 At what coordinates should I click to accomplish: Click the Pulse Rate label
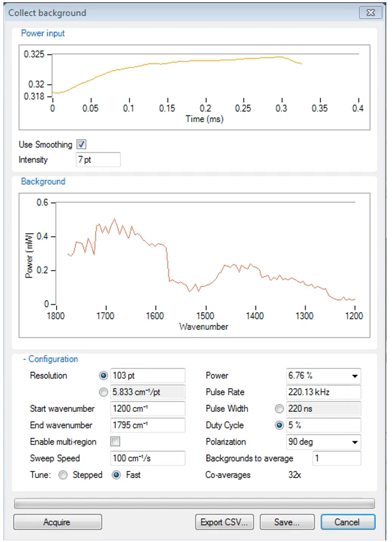pyautogui.click(x=225, y=392)
